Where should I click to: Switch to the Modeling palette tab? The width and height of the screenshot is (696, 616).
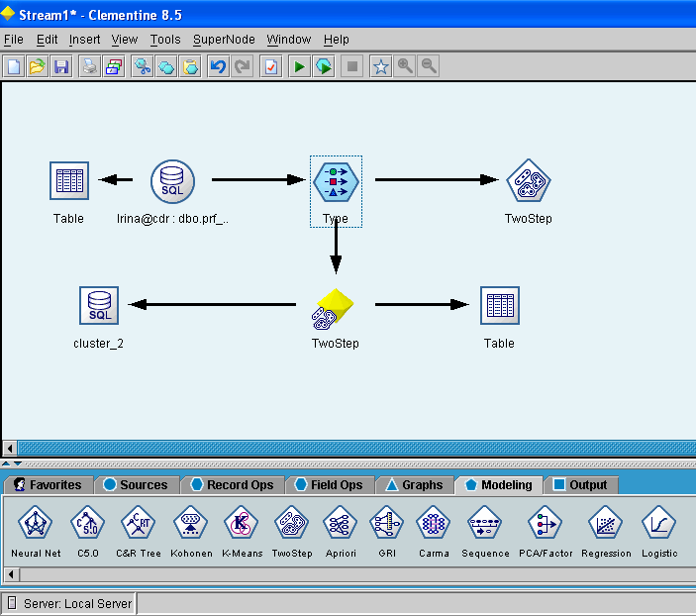[499, 485]
